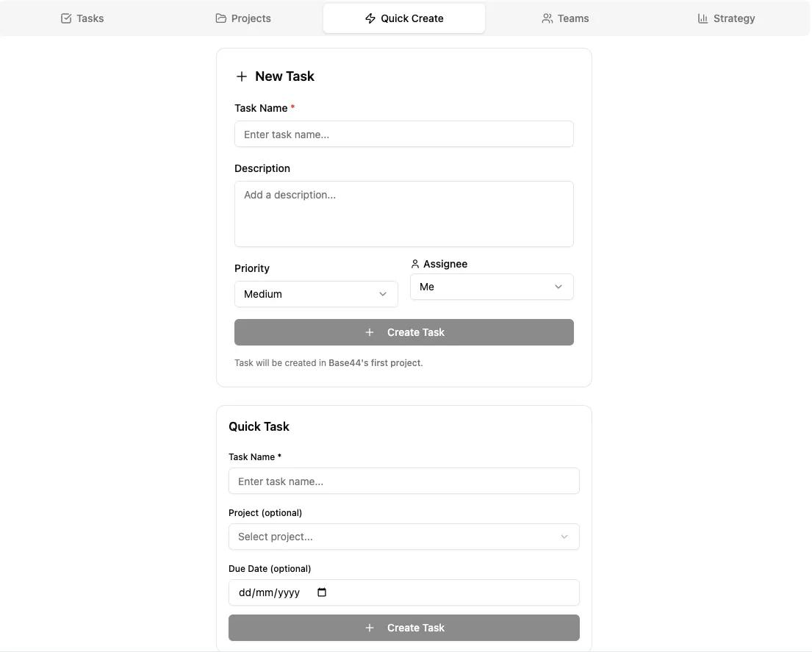Screen dimensions: 812x652
Task: Open the Priority dropdown showing Medium
Action: pyautogui.click(x=316, y=294)
